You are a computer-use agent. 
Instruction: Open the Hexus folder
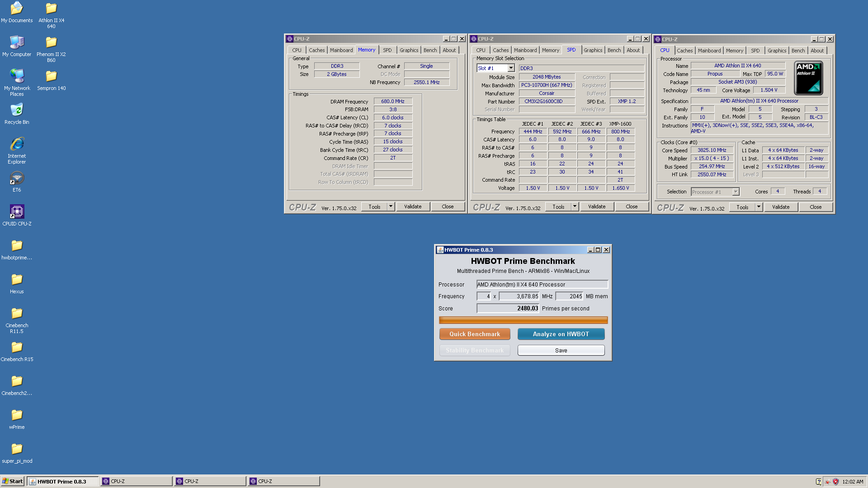coord(17,283)
